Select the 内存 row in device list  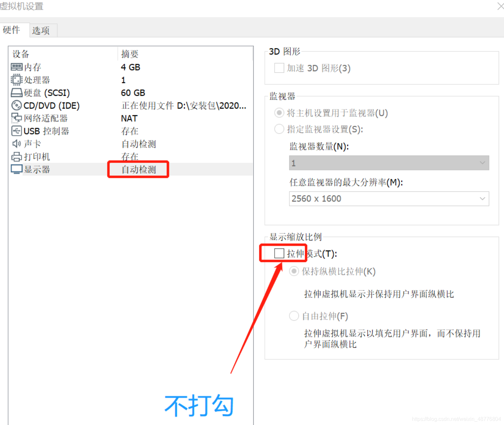click(131, 67)
